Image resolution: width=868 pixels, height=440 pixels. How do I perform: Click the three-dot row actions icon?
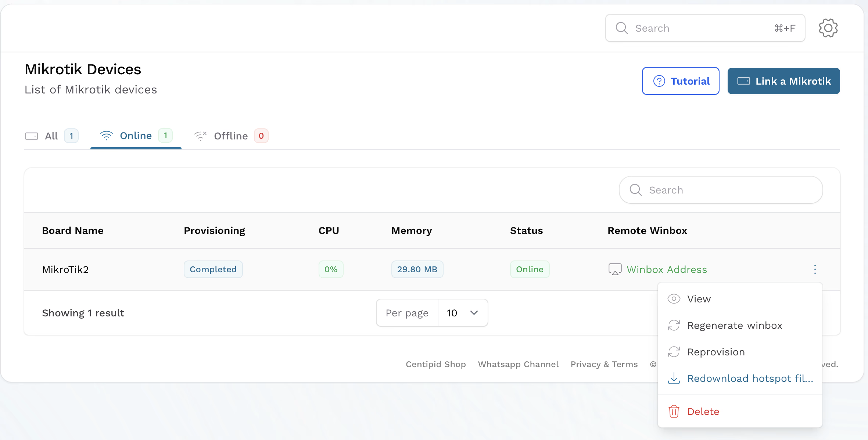click(x=815, y=269)
